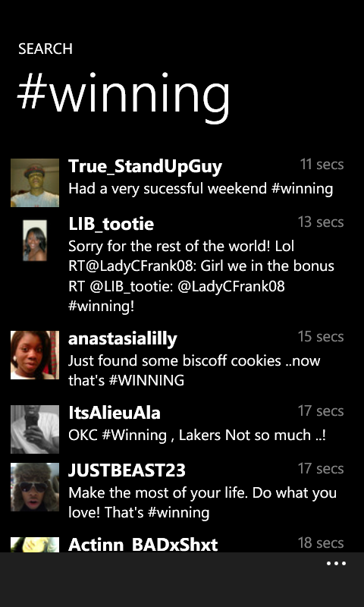The width and height of the screenshot is (364, 607).
Task: Tap LIB_tootie's avatar photo
Action: click(35, 241)
